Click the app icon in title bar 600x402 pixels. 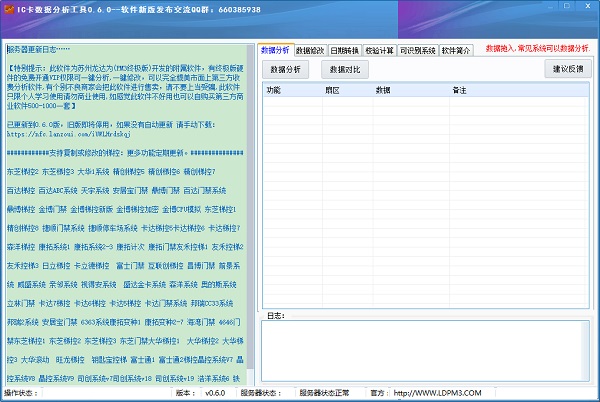pyautogui.click(x=8, y=9)
